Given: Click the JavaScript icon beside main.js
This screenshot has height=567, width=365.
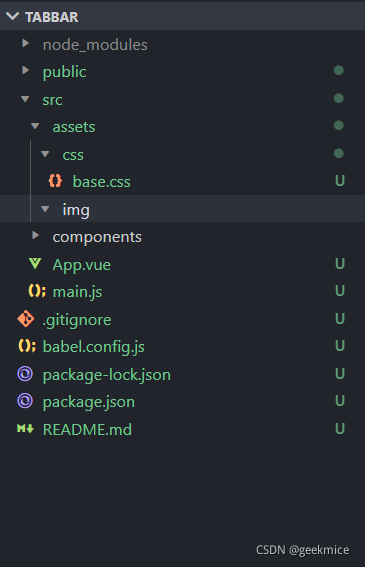Looking at the screenshot, I should [x=37, y=291].
